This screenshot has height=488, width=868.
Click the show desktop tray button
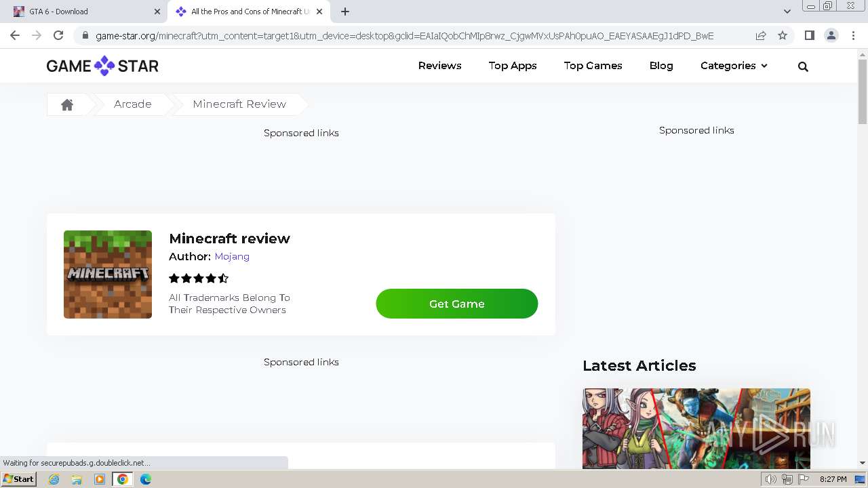(x=860, y=479)
